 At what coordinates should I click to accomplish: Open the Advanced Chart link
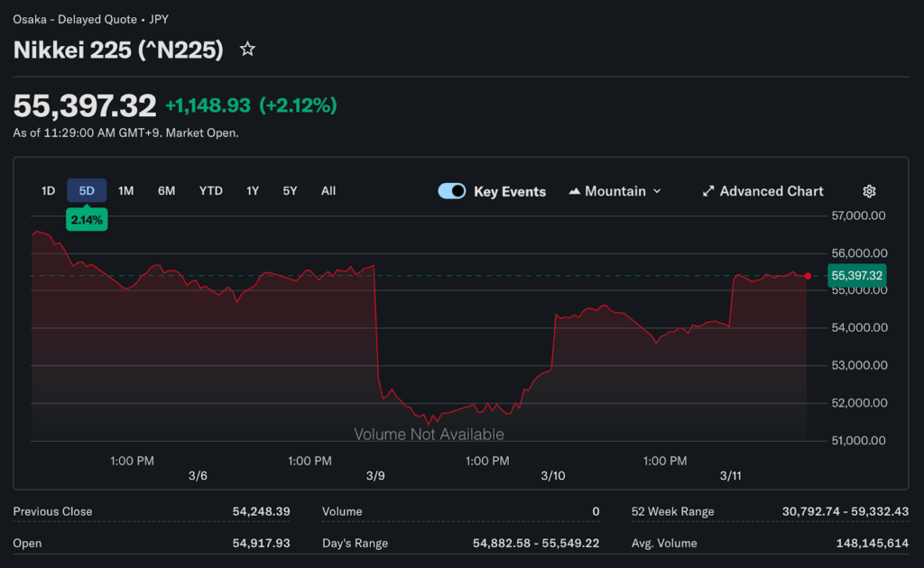pyautogui.click(x=771, y=191)
